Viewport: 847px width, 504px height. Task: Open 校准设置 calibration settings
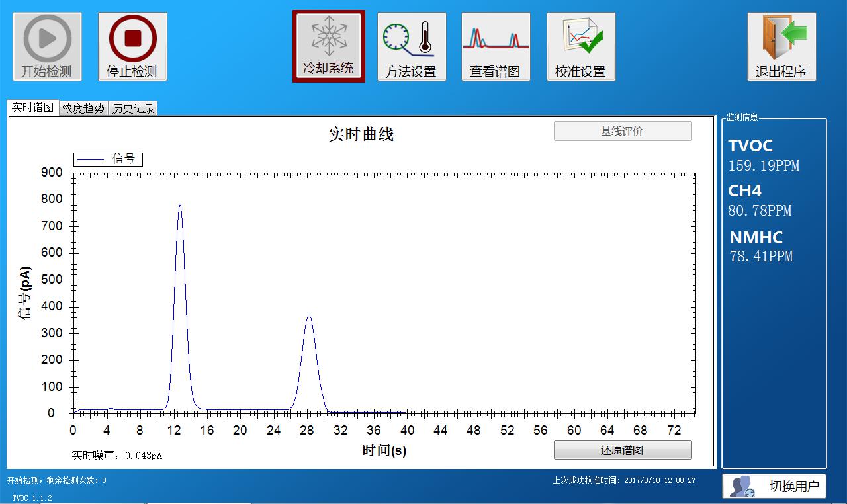click(581, 45)
